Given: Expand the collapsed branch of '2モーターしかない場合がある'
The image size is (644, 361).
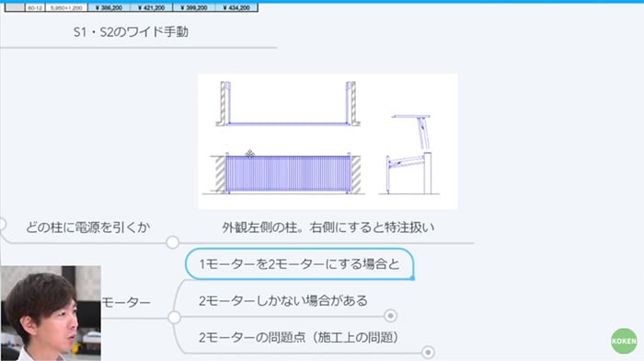Looking at the screenshot, I should (x=390, y=316).
